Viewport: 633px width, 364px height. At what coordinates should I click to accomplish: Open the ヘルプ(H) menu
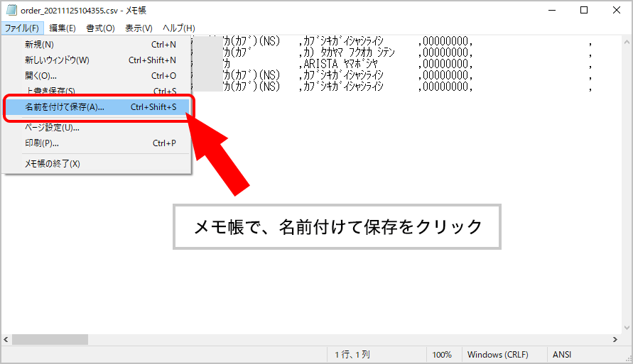tap(178, 28)
